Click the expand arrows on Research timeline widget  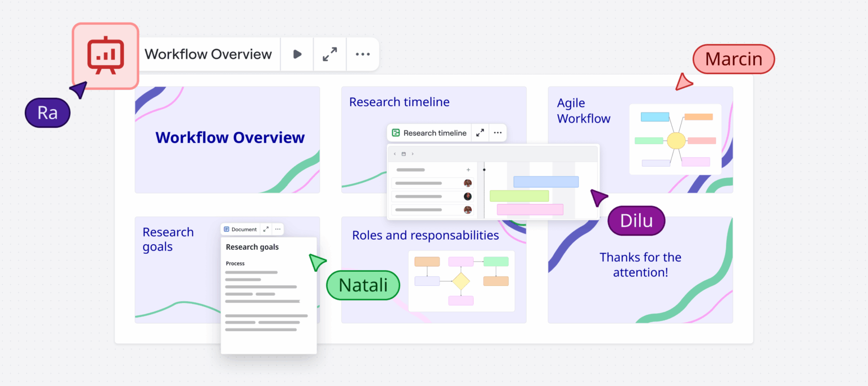[x=480, y=132]
